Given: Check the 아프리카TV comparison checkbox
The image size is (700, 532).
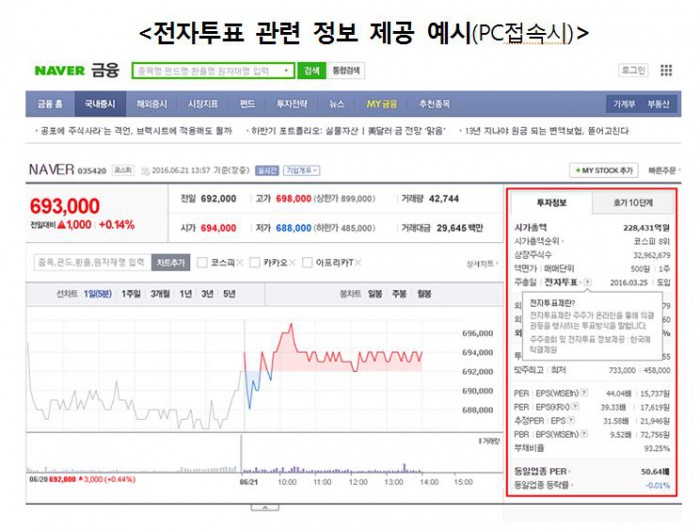Looking at the screenshot, I should 306,263.
